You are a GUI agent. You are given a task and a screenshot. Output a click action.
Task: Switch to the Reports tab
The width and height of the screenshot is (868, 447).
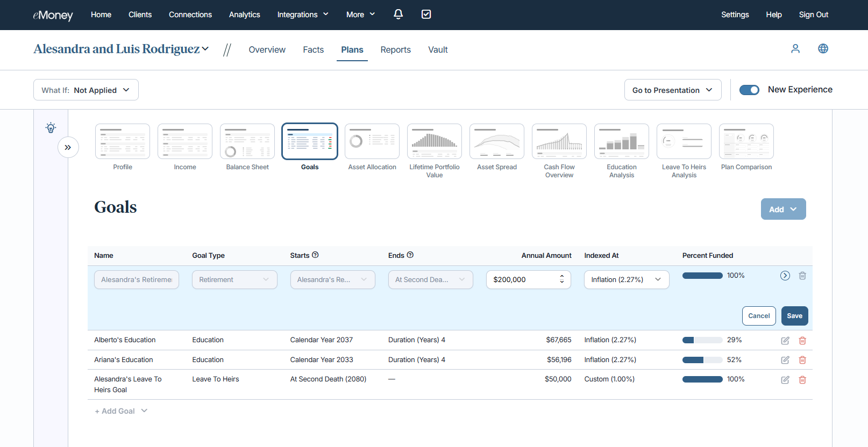point(395,49)
